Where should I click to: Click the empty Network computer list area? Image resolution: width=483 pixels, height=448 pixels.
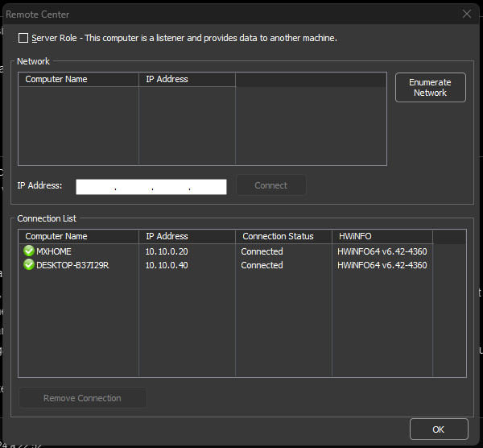point(201,125)
